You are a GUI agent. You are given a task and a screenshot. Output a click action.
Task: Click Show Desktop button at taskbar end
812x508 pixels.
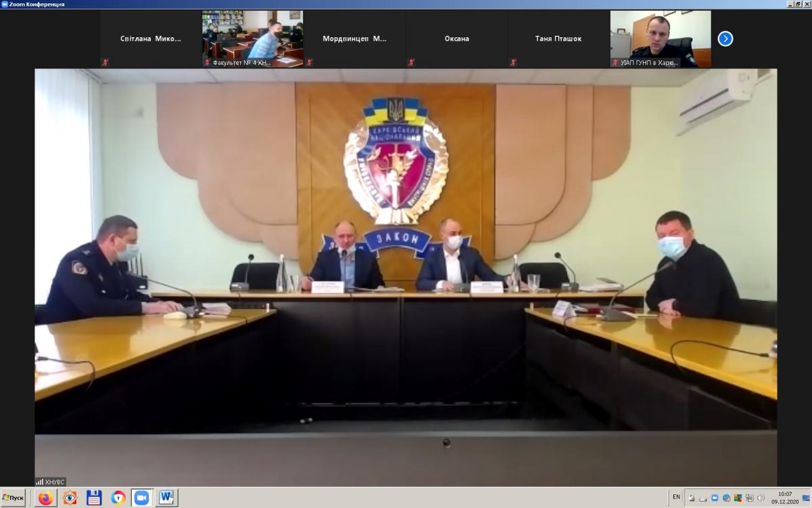pos(806,498)
